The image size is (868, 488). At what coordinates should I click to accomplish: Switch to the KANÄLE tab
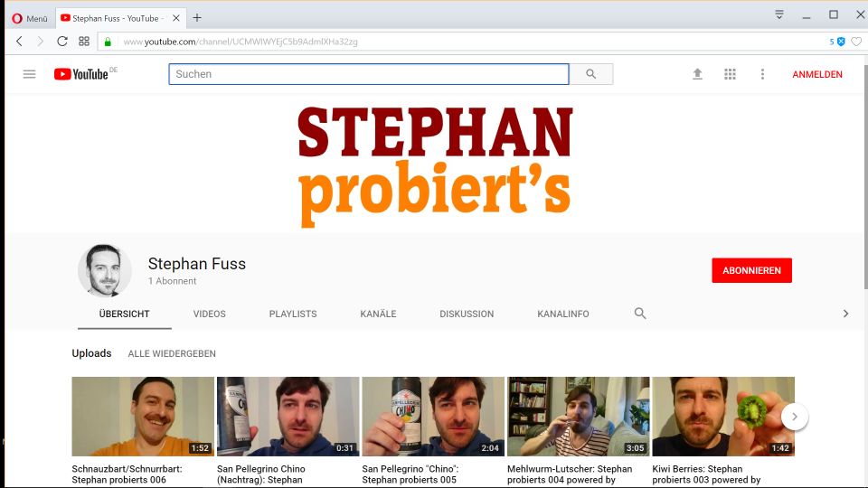378,314
